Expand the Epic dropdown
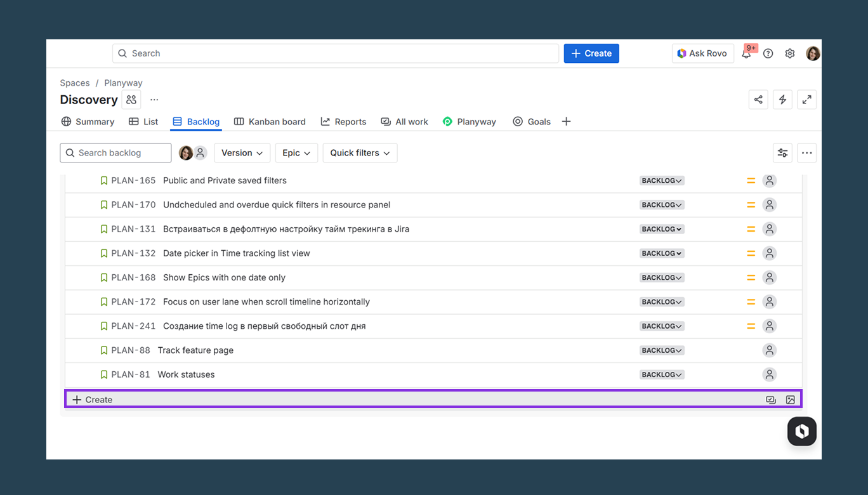868x495 pixels. point(296,153)
